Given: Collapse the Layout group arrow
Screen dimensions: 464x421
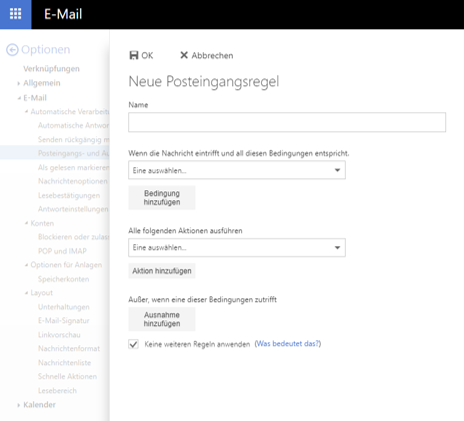Looking at the screenshot, I should (x=26, y=293).
